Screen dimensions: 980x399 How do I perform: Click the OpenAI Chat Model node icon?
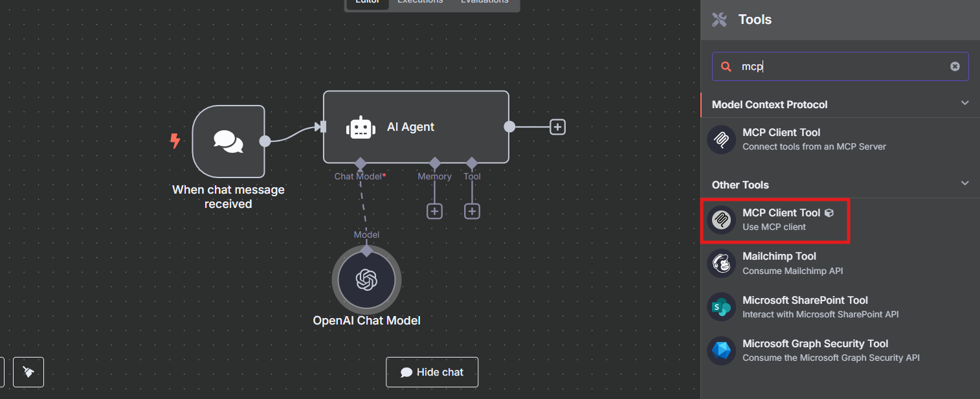pyautogui.click(x=366, y=279)
